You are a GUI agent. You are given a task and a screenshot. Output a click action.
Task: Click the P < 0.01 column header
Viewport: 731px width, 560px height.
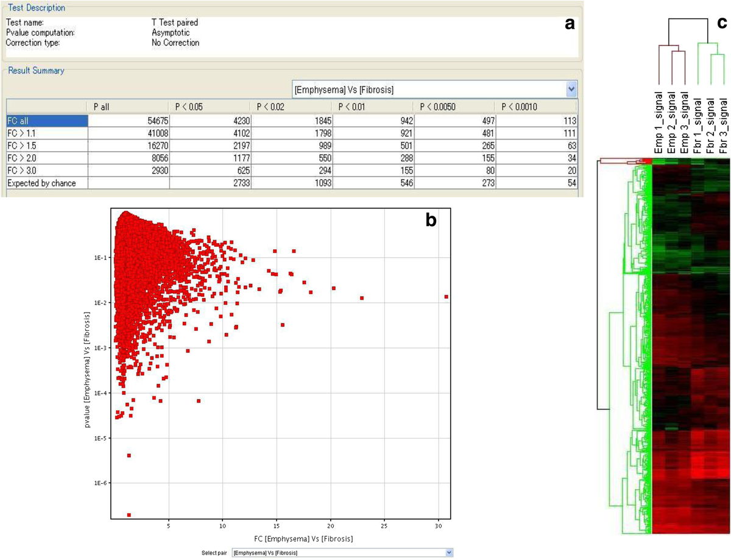(x=373, y=107)
